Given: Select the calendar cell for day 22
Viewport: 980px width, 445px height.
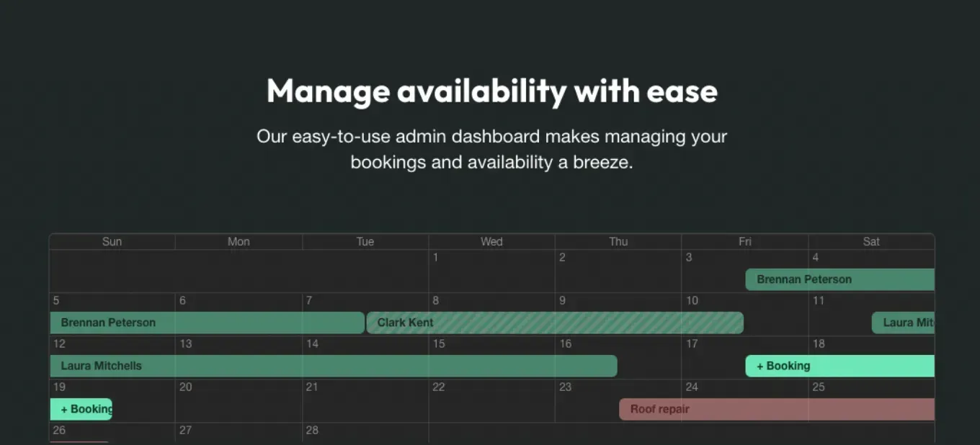Looking at the screenshot, I should point(491,401).
